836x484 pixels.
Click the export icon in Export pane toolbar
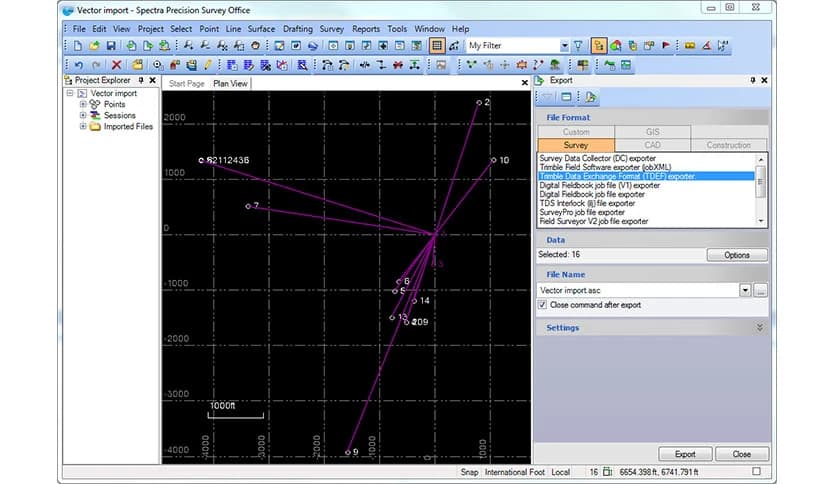pyautogui.click(x=590, y=97)
